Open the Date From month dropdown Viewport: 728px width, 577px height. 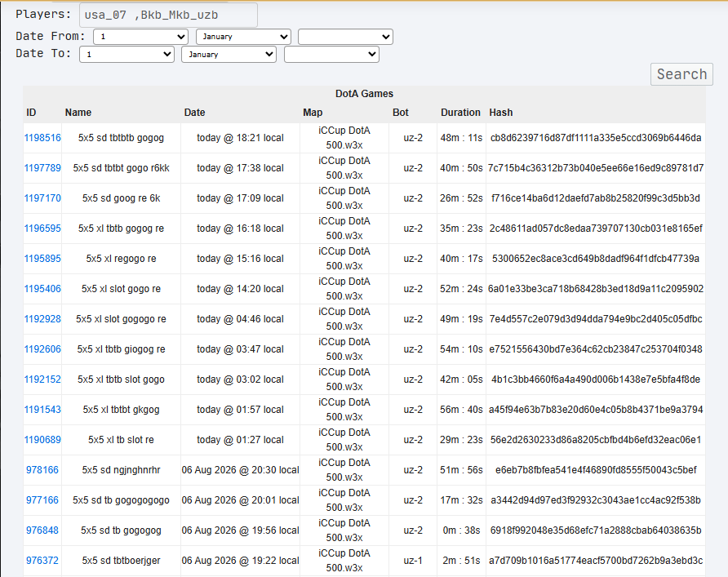tap(243, 37)
